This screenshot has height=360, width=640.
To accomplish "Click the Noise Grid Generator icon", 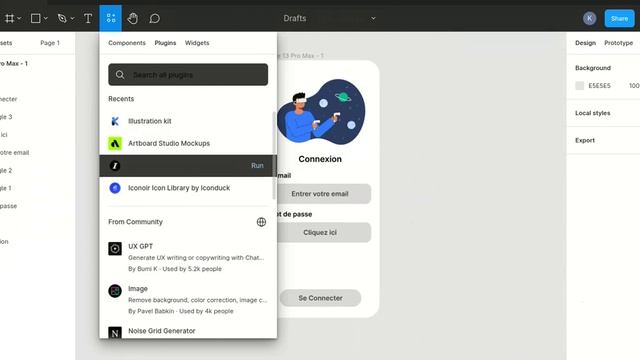I will click(115, 333).
